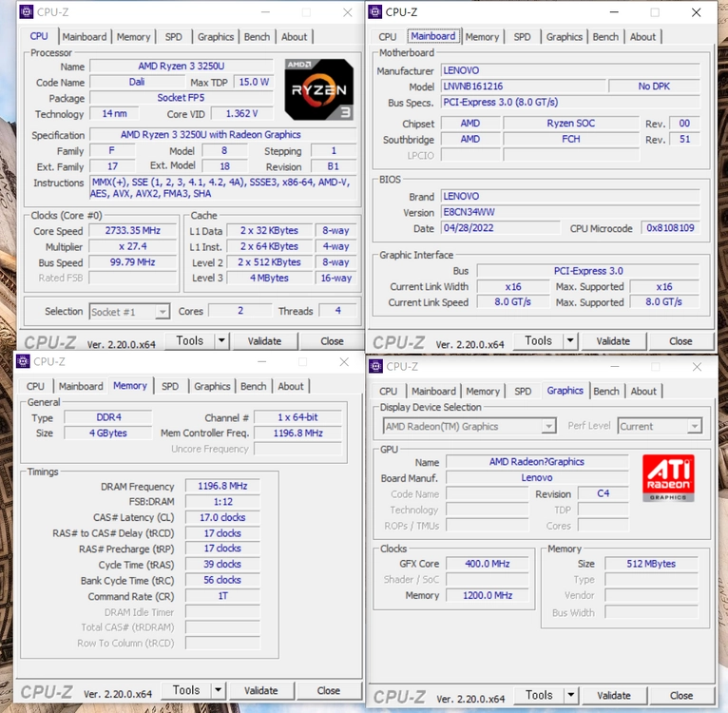728x713 pixels.
Task: Select Memory tab in the Graphics window
Action: 483,391
